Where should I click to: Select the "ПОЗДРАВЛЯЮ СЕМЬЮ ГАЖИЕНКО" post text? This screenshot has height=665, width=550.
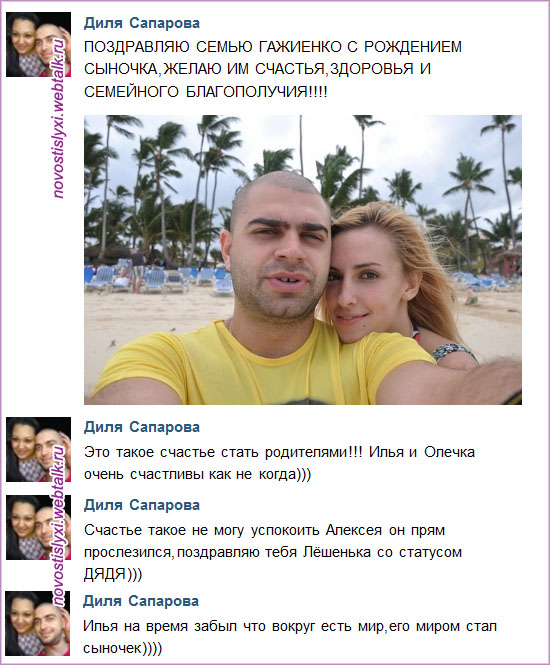[273, 69]
